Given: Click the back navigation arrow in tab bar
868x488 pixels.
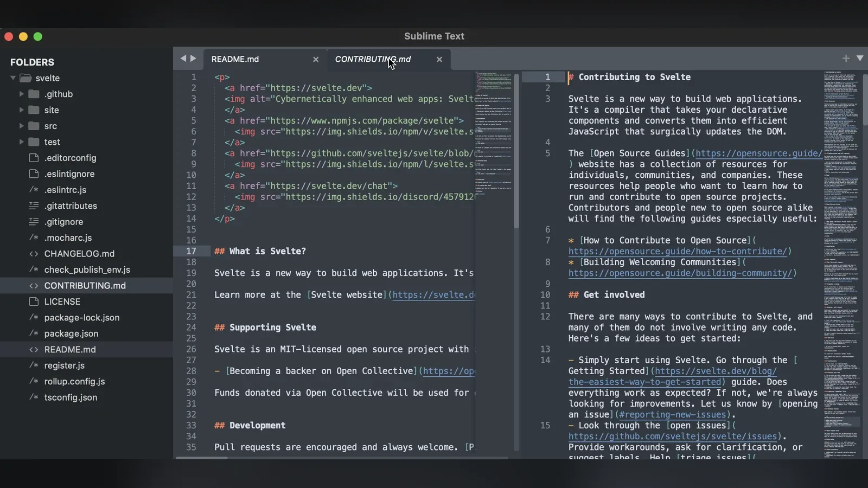Looking at the screenshot, I should (x=183, y=59).
